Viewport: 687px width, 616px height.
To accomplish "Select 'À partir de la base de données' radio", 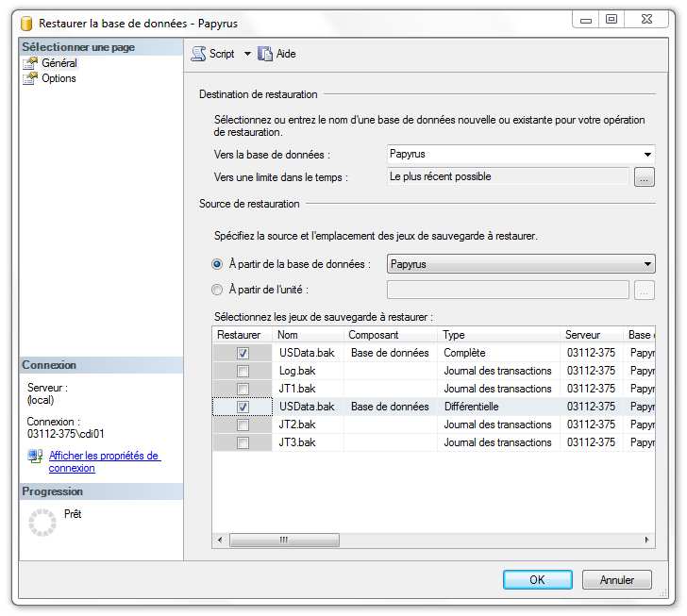I will click(x=218, y=265).
